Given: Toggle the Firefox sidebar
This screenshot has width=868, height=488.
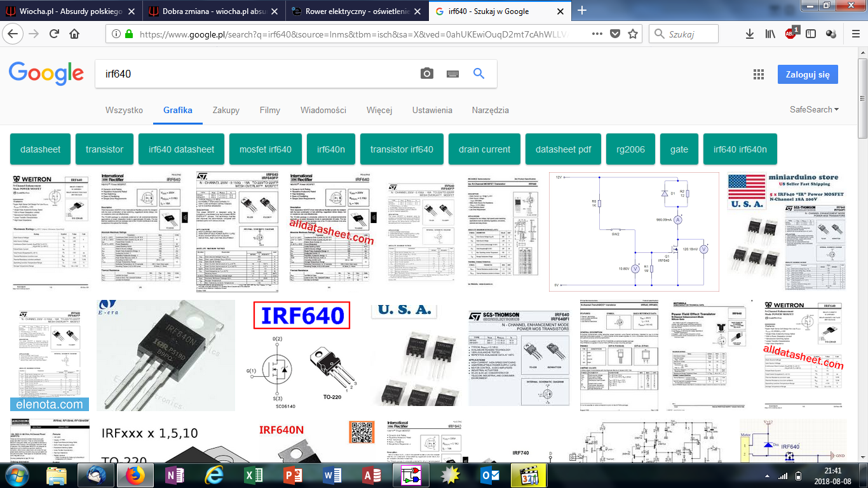Looking at the screenshot, I should (811, 34).
